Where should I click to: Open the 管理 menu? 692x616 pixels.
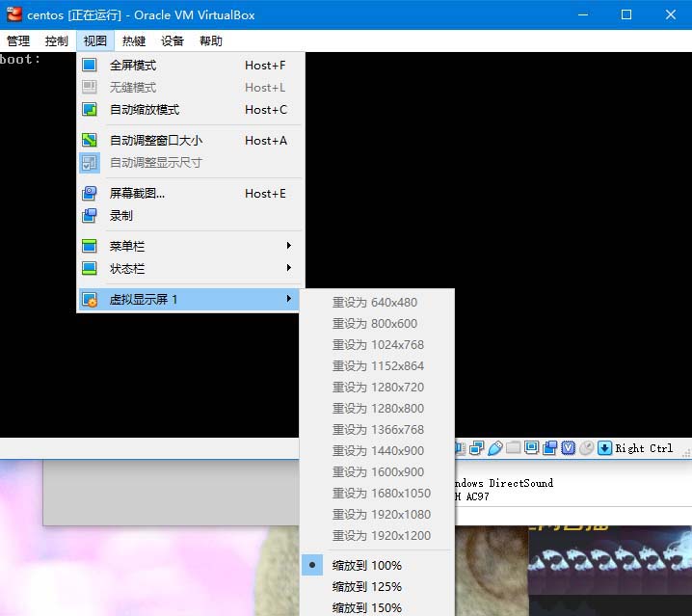pyautogui.click(x=18, y=41)
